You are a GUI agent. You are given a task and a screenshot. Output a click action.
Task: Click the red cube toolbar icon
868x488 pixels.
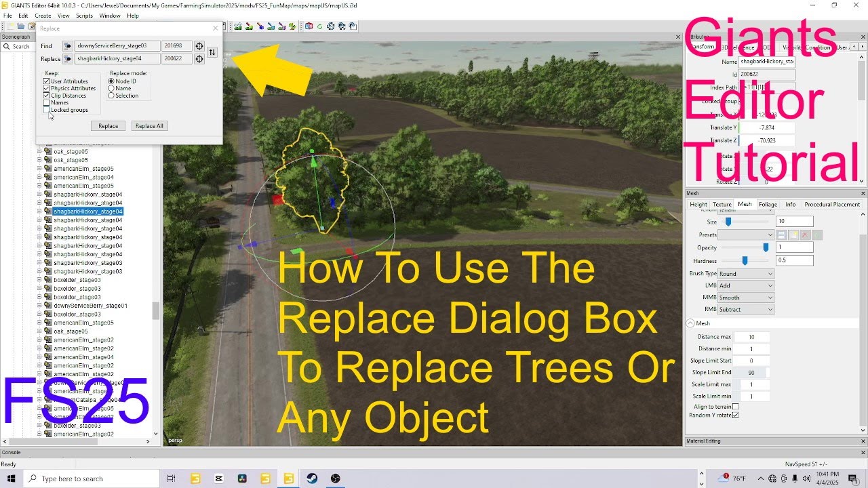coord(309,26)
